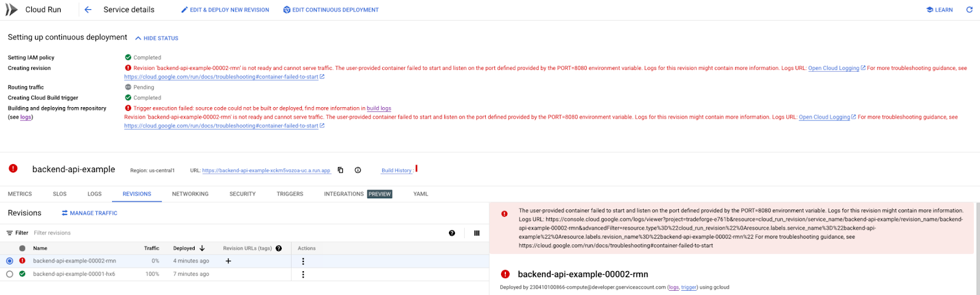Open actions menu for backend-api-example-00001-hx6
The width and height of the screenshot is (980, 295).
[303, 275]
